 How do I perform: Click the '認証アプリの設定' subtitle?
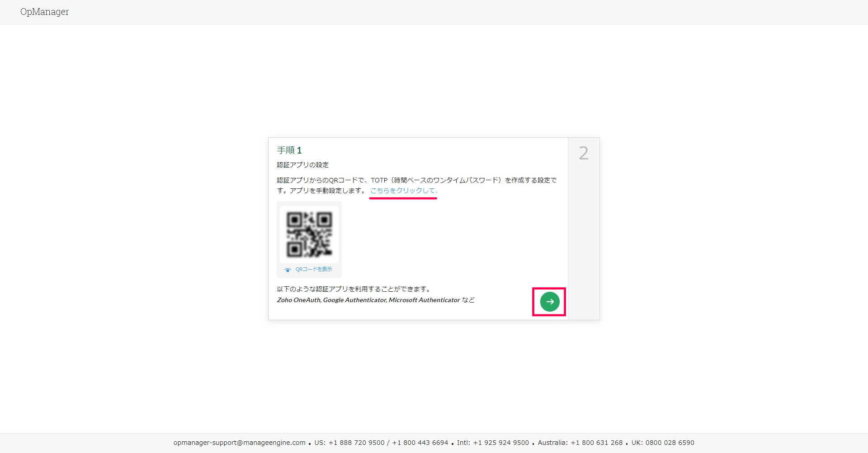[303, 165]
